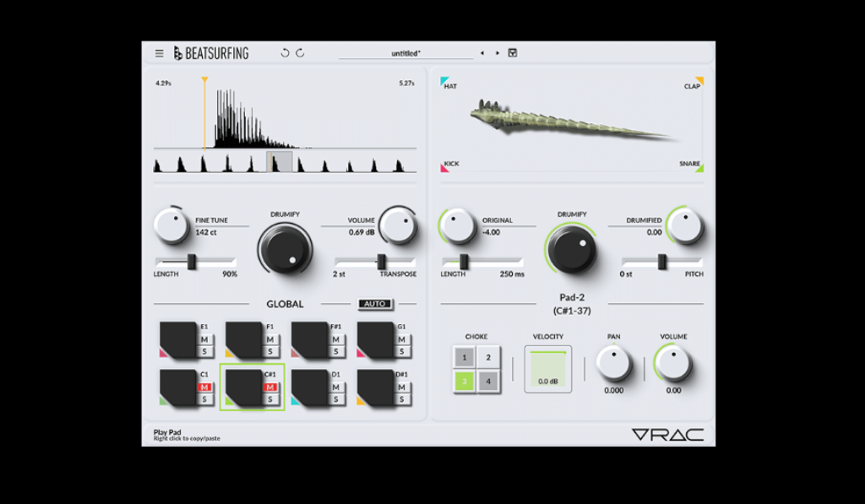The height and width of the screenshot is (504, 865).
Task: Click the Pad-2 Drumify knob
Action: pos(572,249)
